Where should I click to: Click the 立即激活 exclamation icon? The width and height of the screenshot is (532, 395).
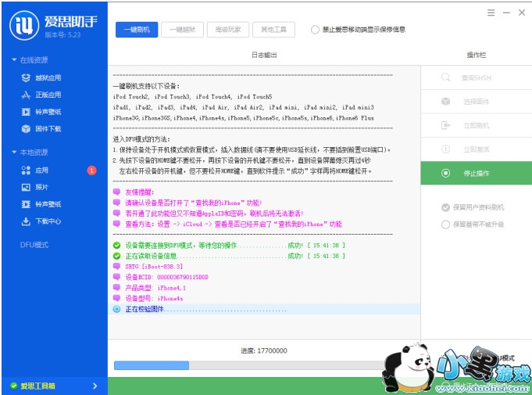[445, 149]
